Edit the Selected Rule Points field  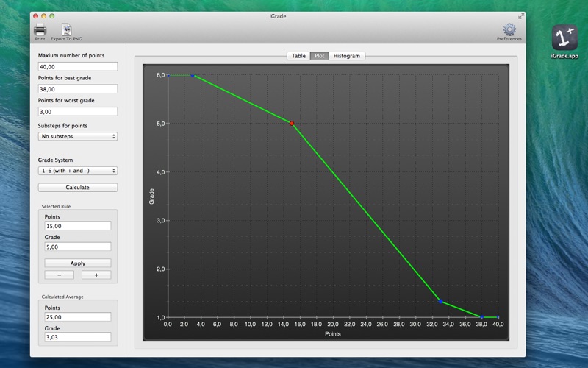78,226
